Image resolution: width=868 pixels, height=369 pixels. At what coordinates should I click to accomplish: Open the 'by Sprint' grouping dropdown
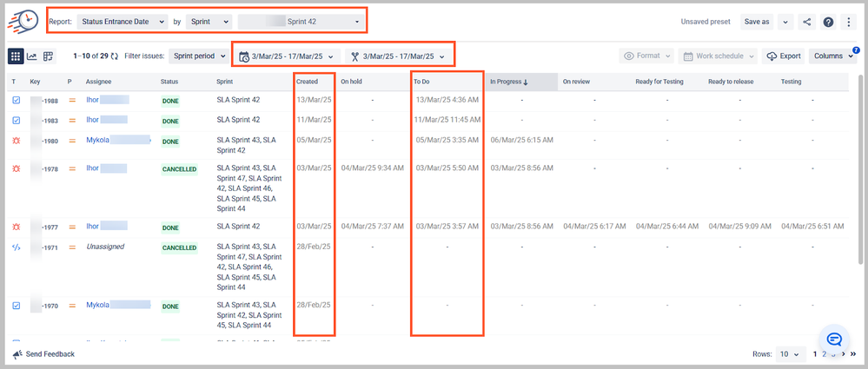tap(209, 22)
